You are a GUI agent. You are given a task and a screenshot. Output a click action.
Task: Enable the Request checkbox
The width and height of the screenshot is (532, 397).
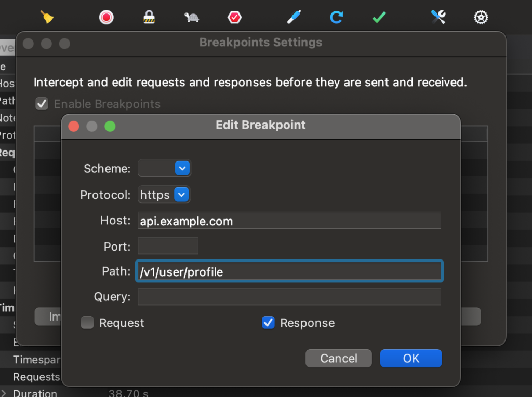click(87, 323)
